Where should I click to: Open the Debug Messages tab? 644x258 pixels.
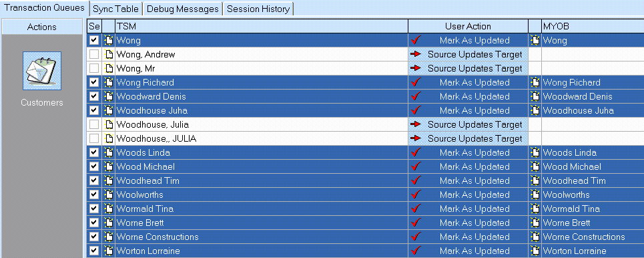pyautogui.click(x=182, y=9)
